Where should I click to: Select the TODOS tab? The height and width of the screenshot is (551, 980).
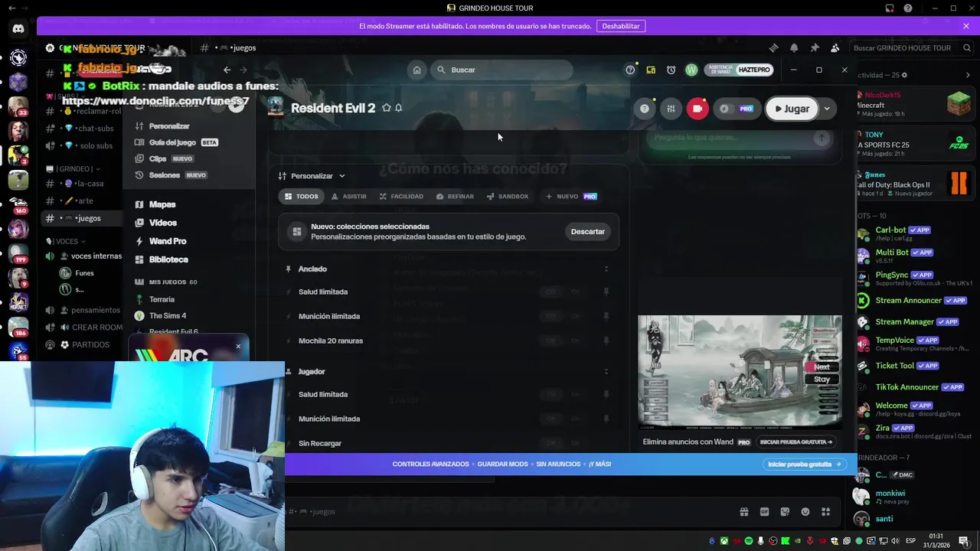coord(301,197)
